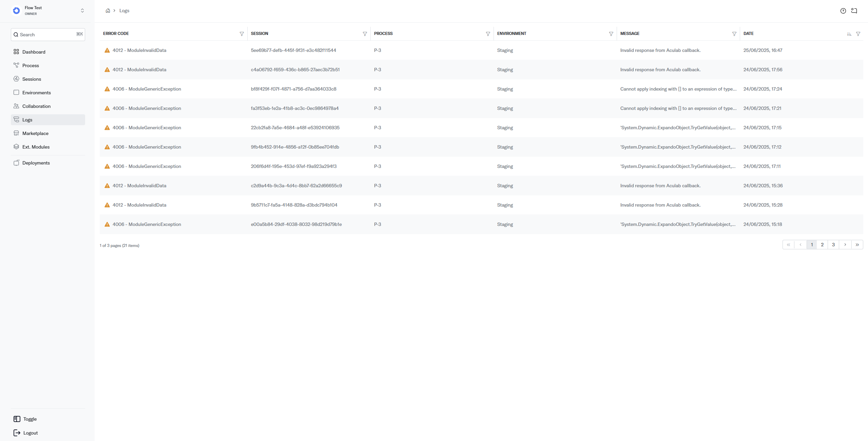Screen dimensions: 868x441
Task: Select page 1 in pagination
Action: click(x=812, y=245)
